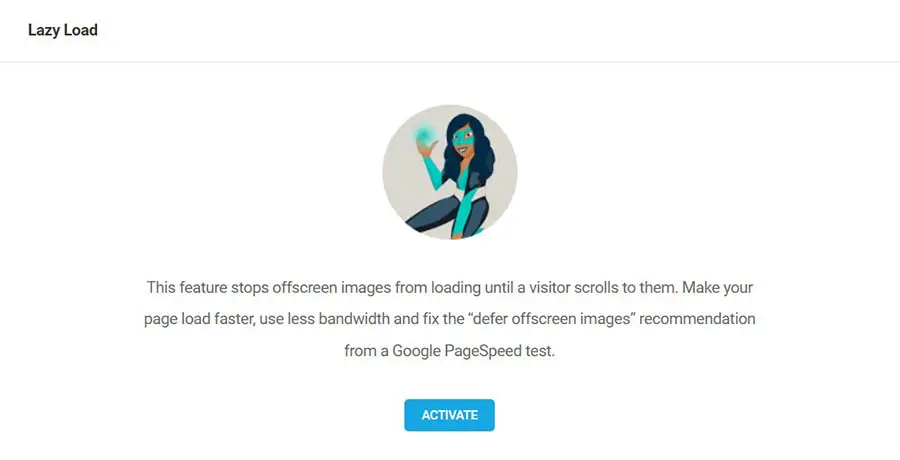Click "from a Google PageSpeed test." line
900x460 pixels.
point(449,352)
